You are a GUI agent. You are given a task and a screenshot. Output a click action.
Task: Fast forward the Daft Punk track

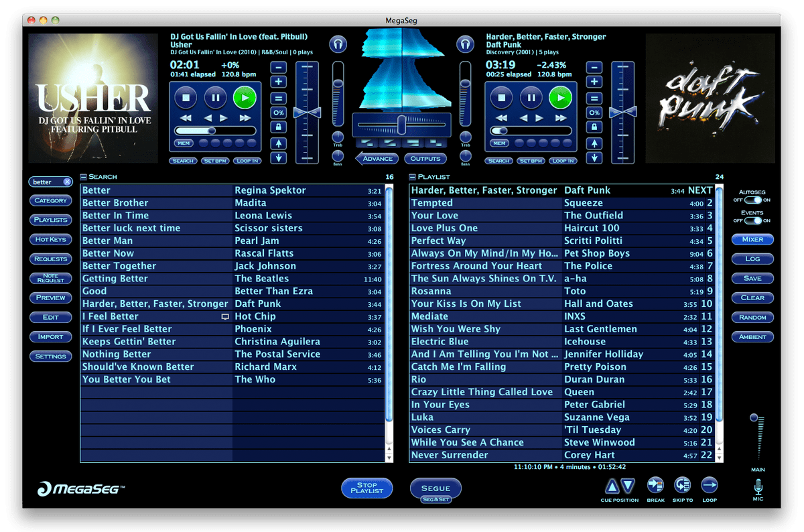point(561,118)
